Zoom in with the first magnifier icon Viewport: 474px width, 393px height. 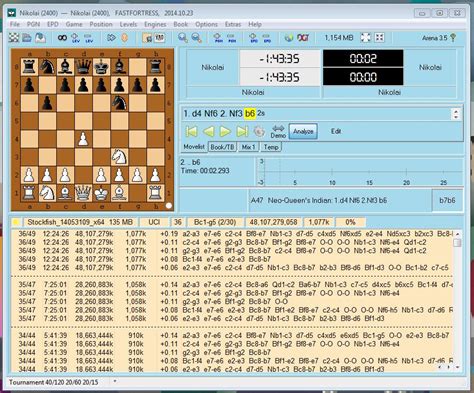click(183, 38)
